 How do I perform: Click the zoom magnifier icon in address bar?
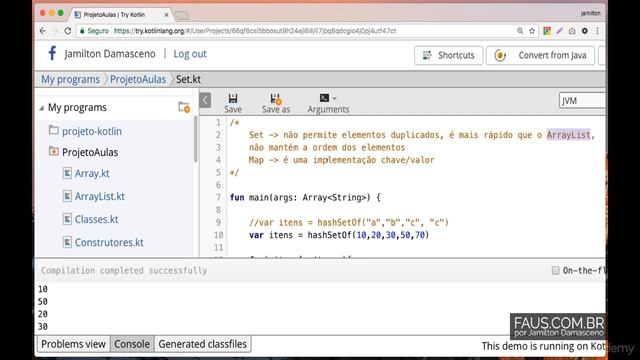pyautogui.click(x=520, y=31)
